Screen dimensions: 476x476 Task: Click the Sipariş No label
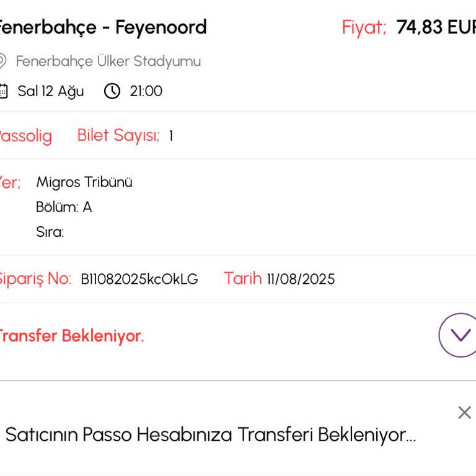tap(35, 279)
